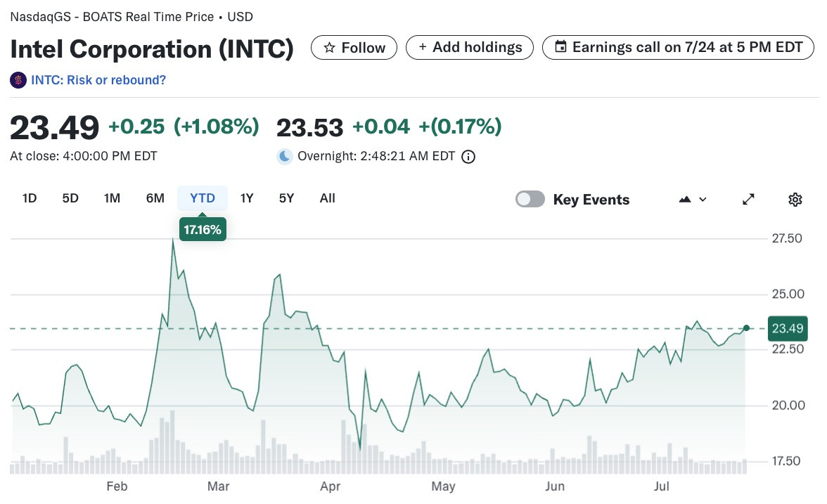Open the Earnings call on 7/24 button
Screen dimensions: 827x504
678,48
